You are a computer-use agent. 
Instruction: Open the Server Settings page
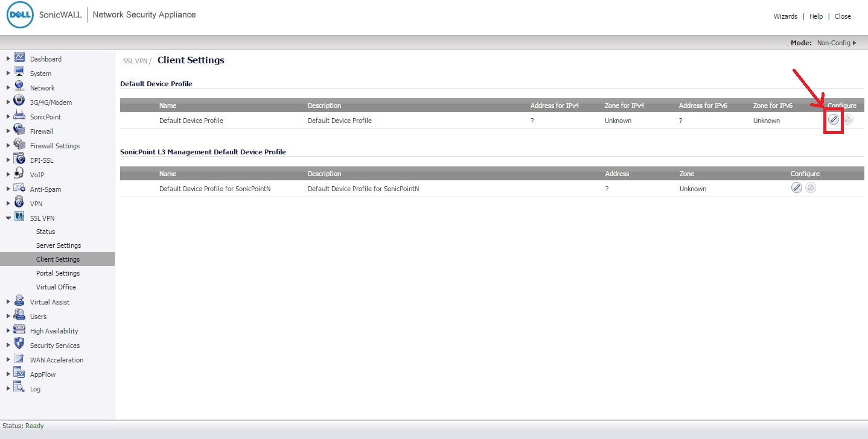point(58,245)
